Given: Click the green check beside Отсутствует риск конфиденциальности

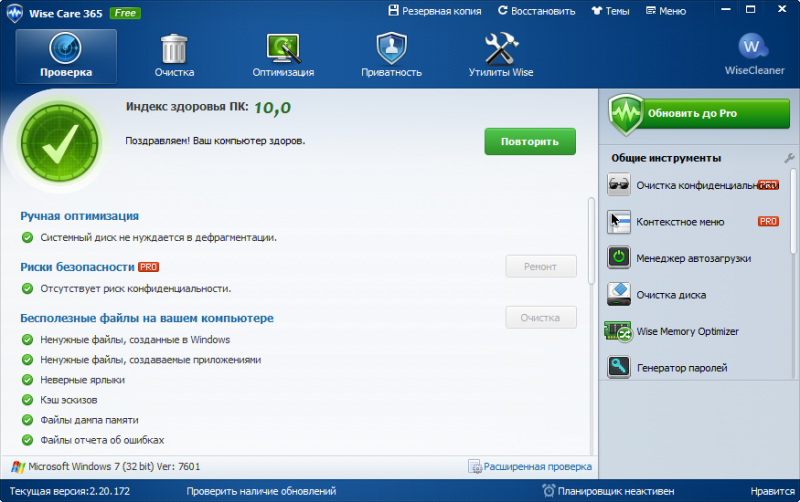Looking at the screenshot, I should click(x=28, y=288).
